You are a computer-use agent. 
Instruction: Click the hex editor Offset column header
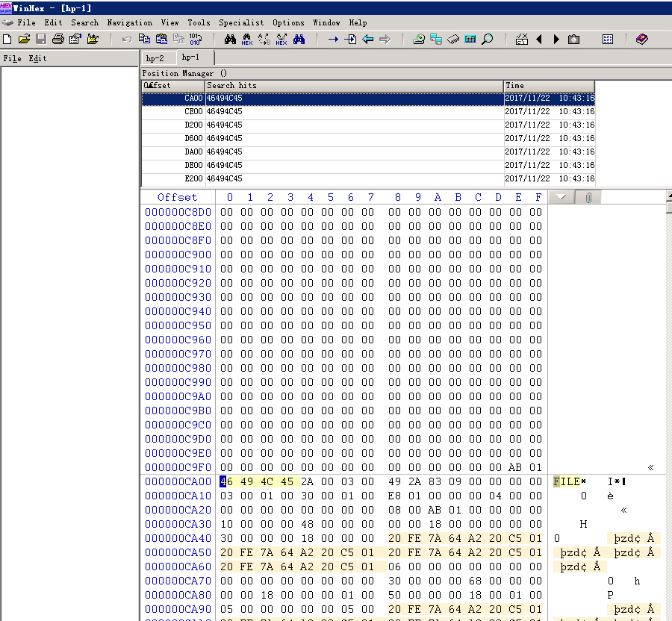(x=178, y=198)
